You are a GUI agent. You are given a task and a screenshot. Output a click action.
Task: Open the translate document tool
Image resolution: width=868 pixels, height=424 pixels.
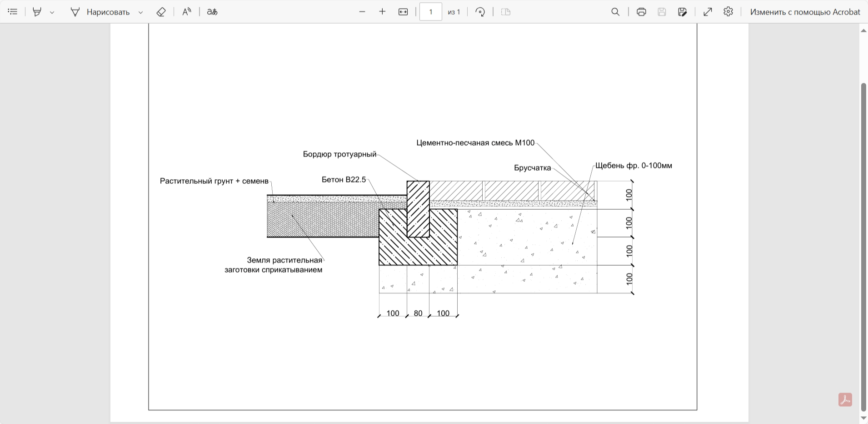pyautogui.click(x=212, y=12)
